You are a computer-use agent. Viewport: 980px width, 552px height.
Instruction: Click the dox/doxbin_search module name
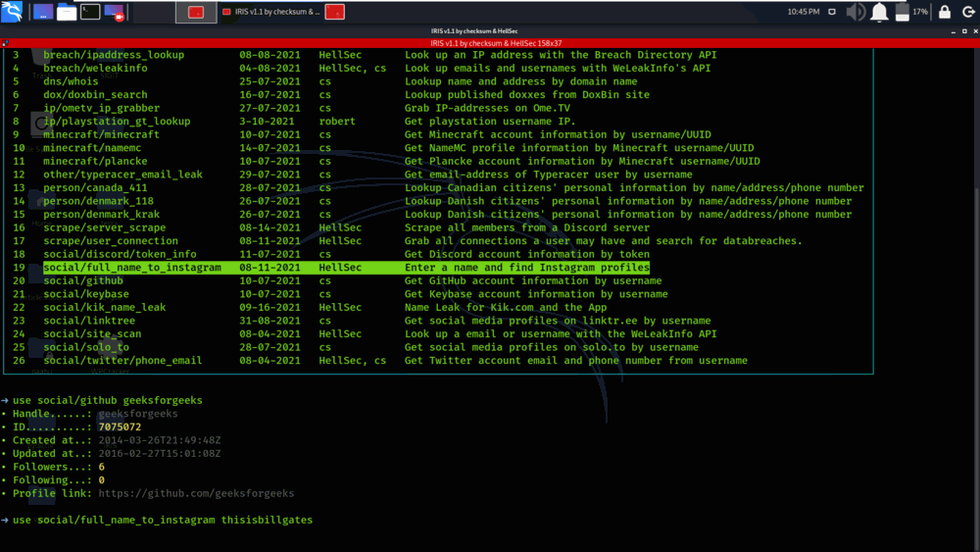[95, 95]
